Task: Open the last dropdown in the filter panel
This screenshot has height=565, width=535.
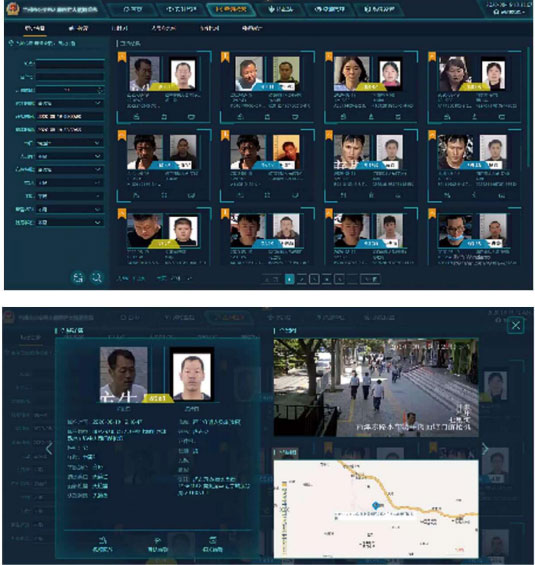Action: pyautogui.click(x=70, y=223)
